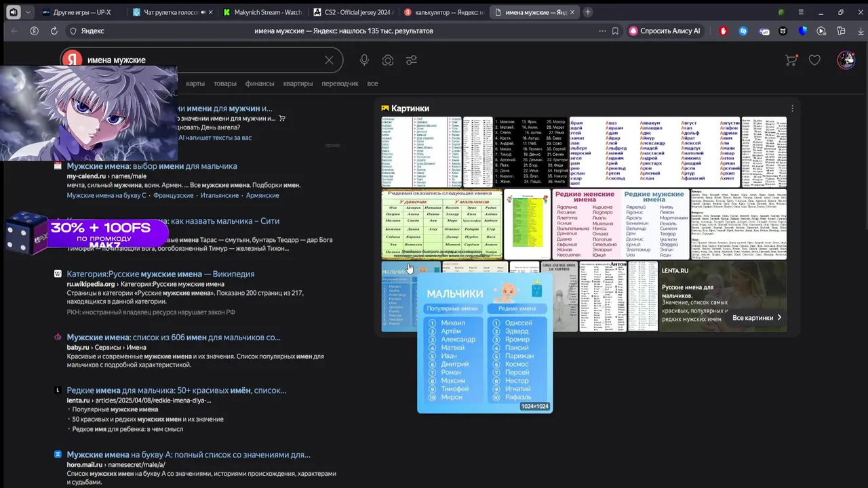Image resolution: width=868 pixels, height=488 pixels.
Task: Open the Французские sublink
Action: click(173, 195)
